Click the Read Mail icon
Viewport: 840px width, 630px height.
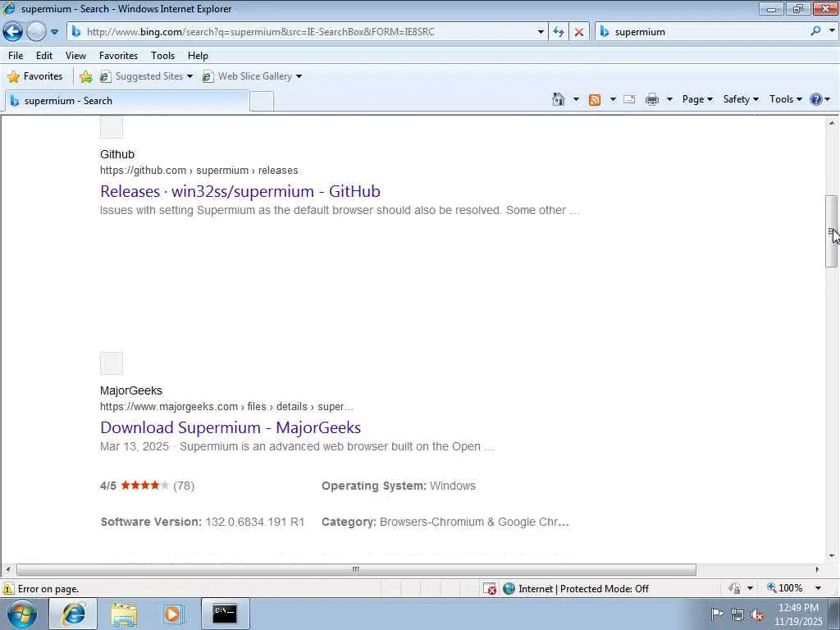coord(629,99)
